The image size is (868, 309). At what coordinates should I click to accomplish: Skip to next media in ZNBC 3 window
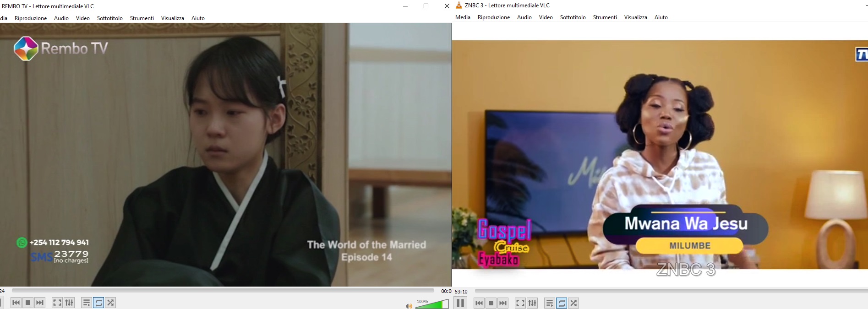(x=503, y=303)
